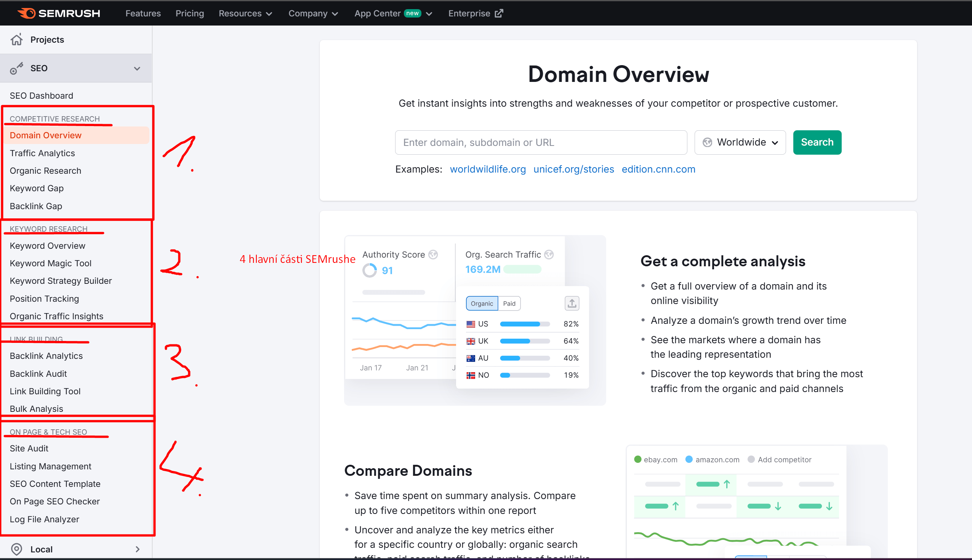This screenshot has width=972, height=560.
Task: Open Projects home icon
Action: click(16, 39)
